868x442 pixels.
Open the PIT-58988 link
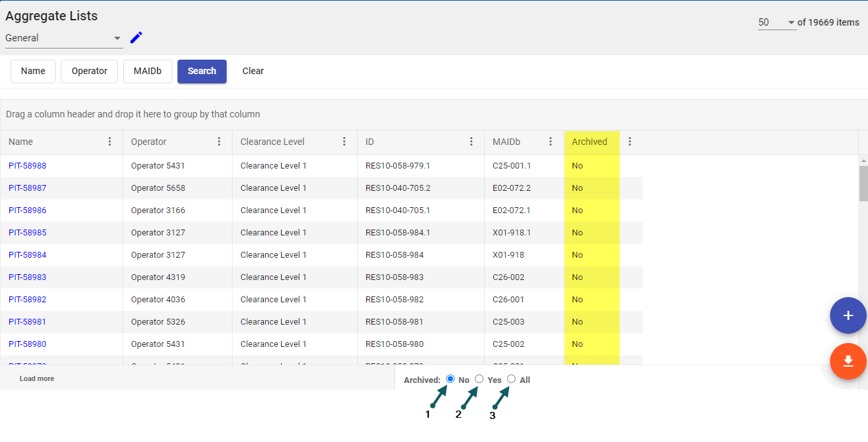pyautogui.click(x=28, y=166)
